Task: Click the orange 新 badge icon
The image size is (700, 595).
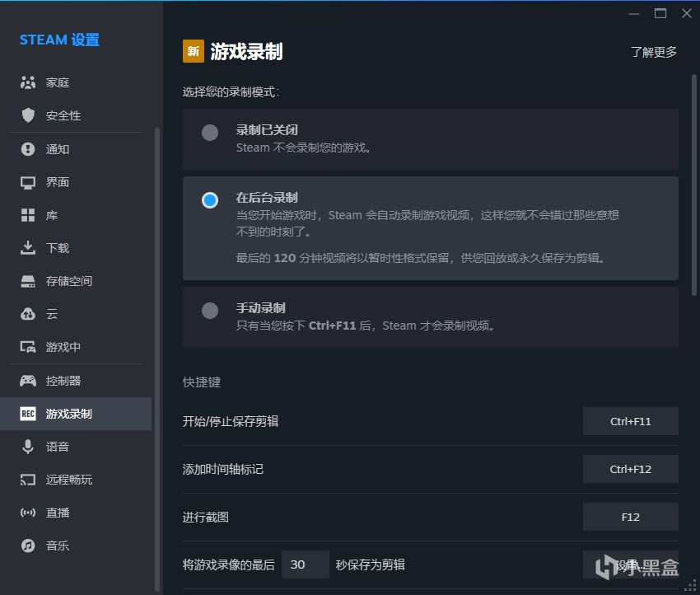Action: (x=194, y=51)
